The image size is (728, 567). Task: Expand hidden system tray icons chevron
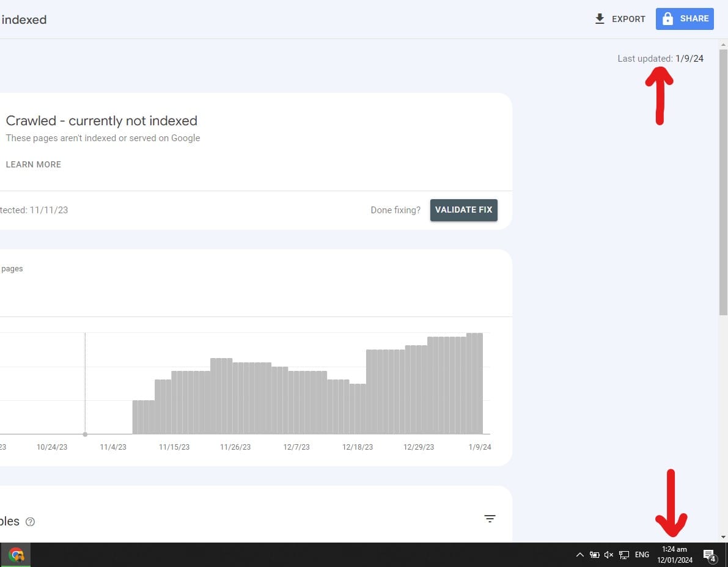pyautogui.click(x=579, y=555)
